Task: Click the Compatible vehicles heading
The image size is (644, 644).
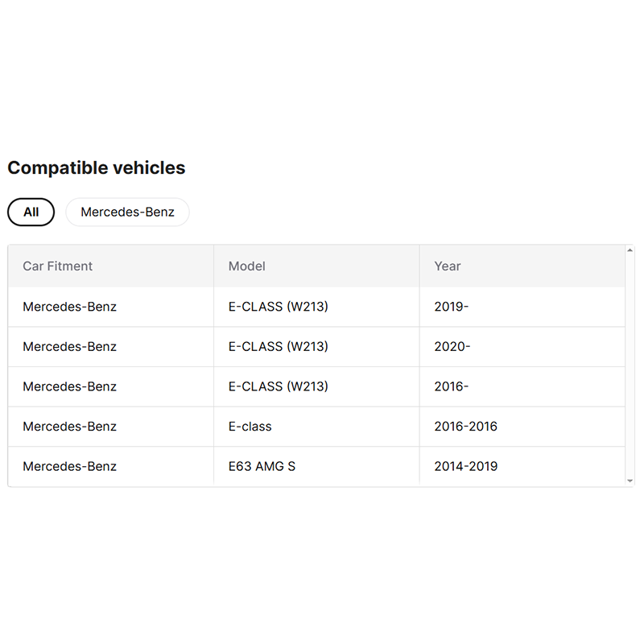Action: [x=97, y=167]
